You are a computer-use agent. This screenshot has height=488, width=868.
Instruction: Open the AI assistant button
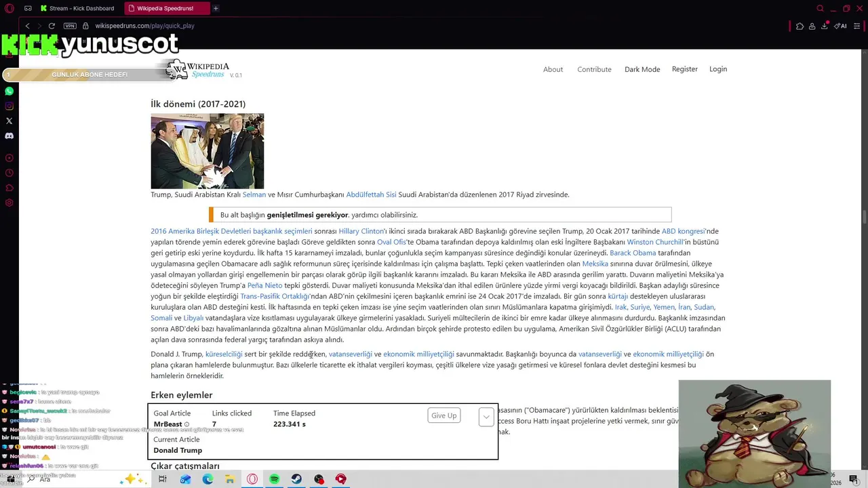tap(840, 26)
